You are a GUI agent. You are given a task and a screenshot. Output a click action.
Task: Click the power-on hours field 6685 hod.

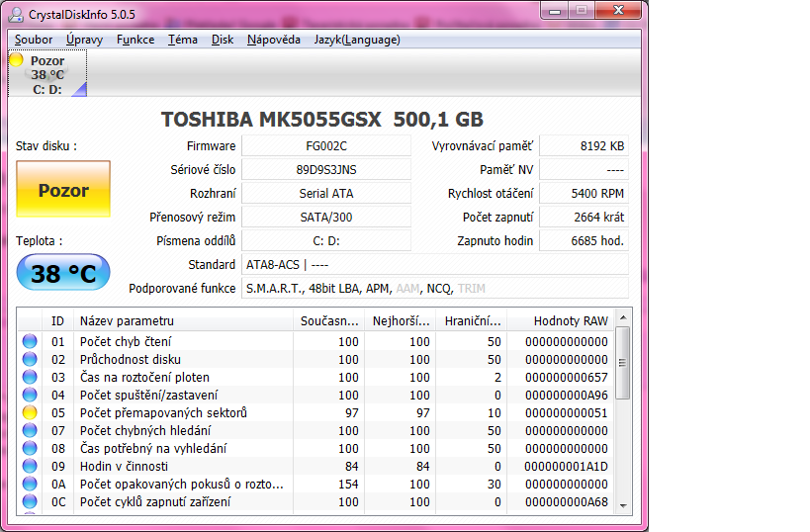point(585,240)
